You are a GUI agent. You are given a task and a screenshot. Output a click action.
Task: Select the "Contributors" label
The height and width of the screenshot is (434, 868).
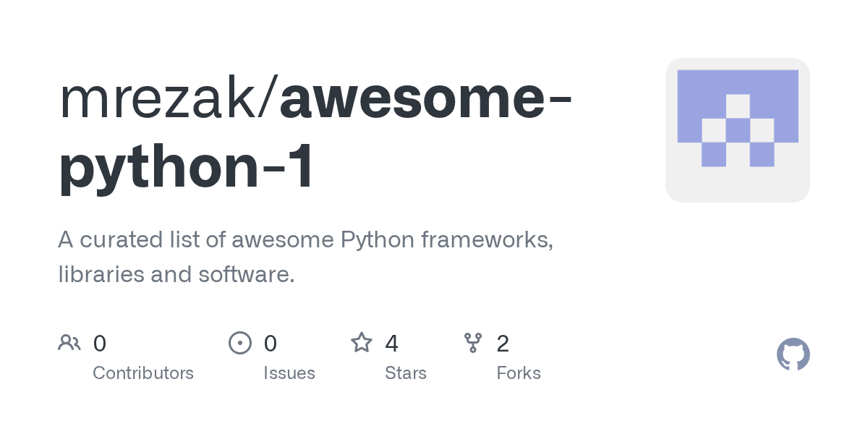coord(143,373)
